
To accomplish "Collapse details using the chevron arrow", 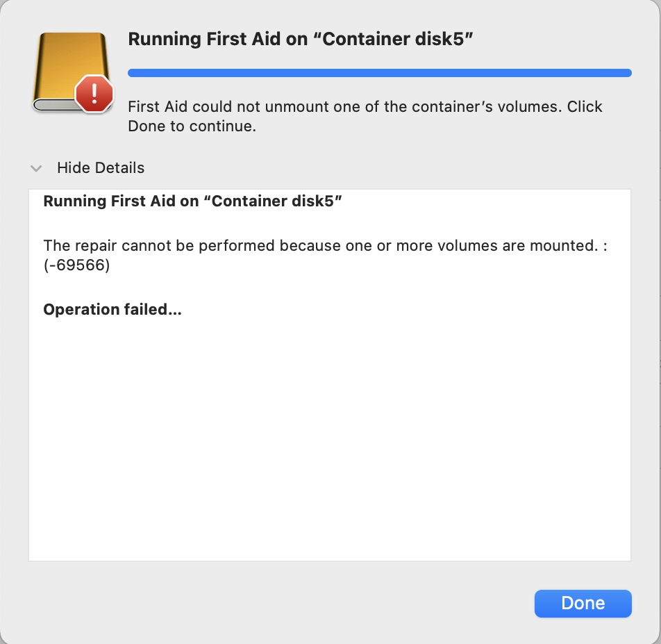I will tap(35, 168).
